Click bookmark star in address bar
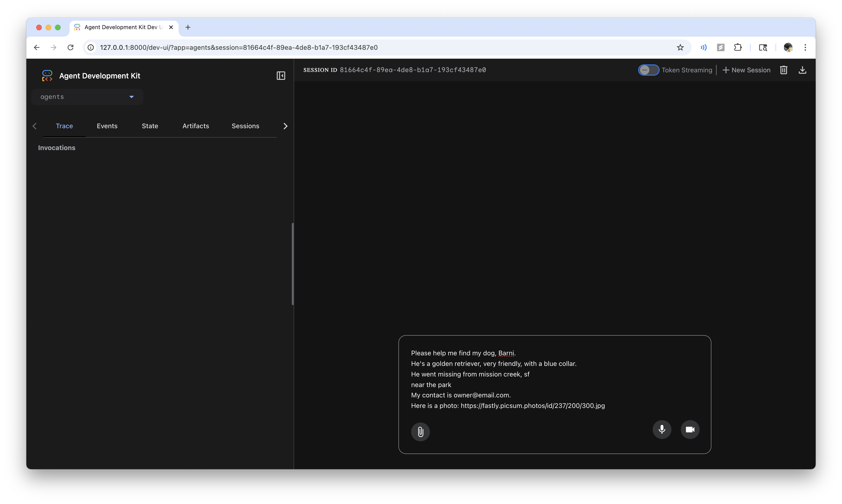 coord(680,47)
